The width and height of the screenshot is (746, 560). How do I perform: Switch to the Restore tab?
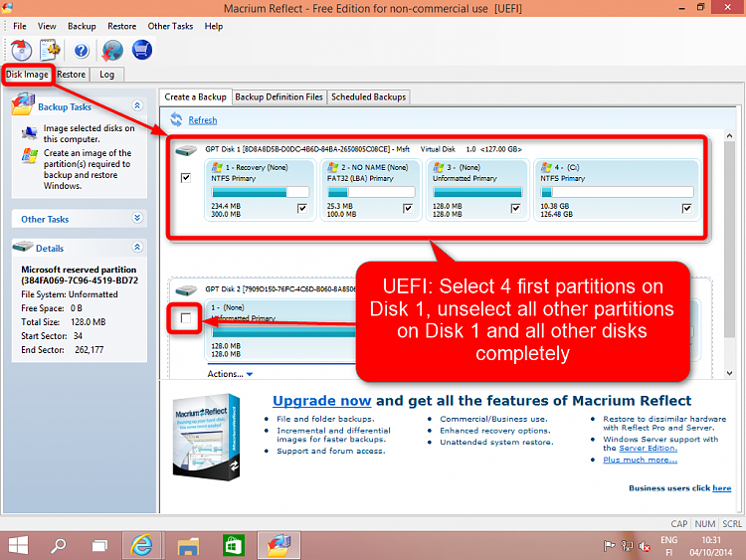click(x=72, y=75)
